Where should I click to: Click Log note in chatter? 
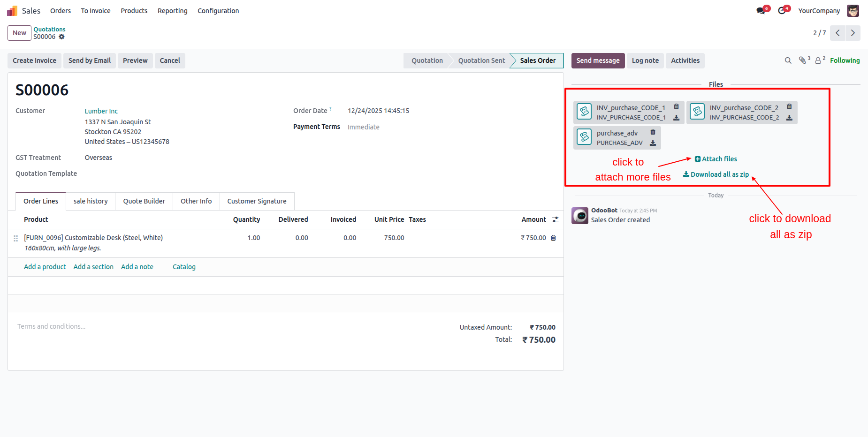(645, 60)
